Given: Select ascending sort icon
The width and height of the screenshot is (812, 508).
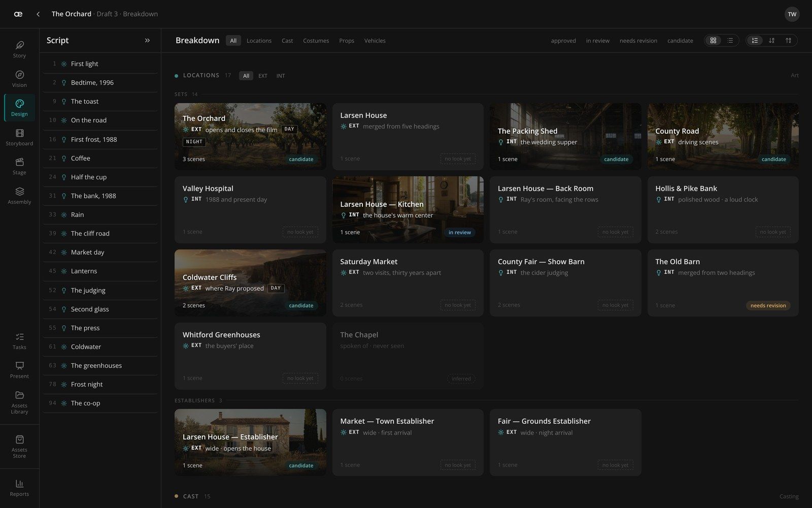Looking at the screenshot, I should point(788,41).
